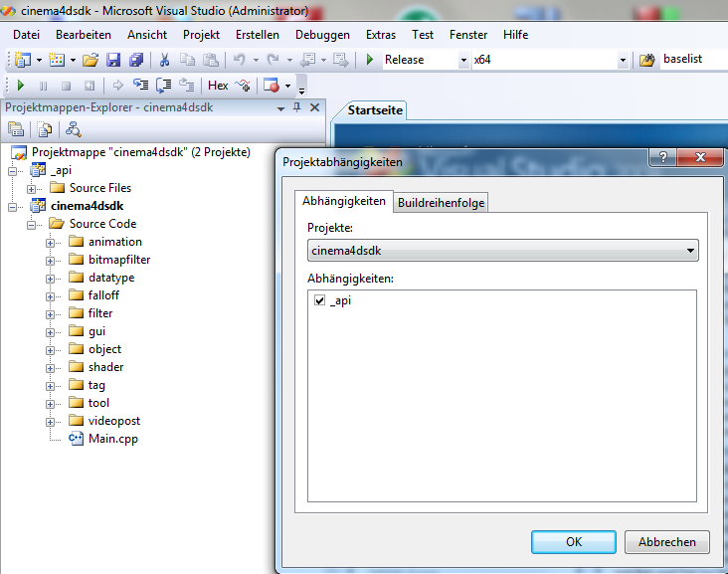The width and height of the screenshot is (728, 574).
Task: Switch to the Buildreihenfolge tab
Action: (x=441, y=203)
